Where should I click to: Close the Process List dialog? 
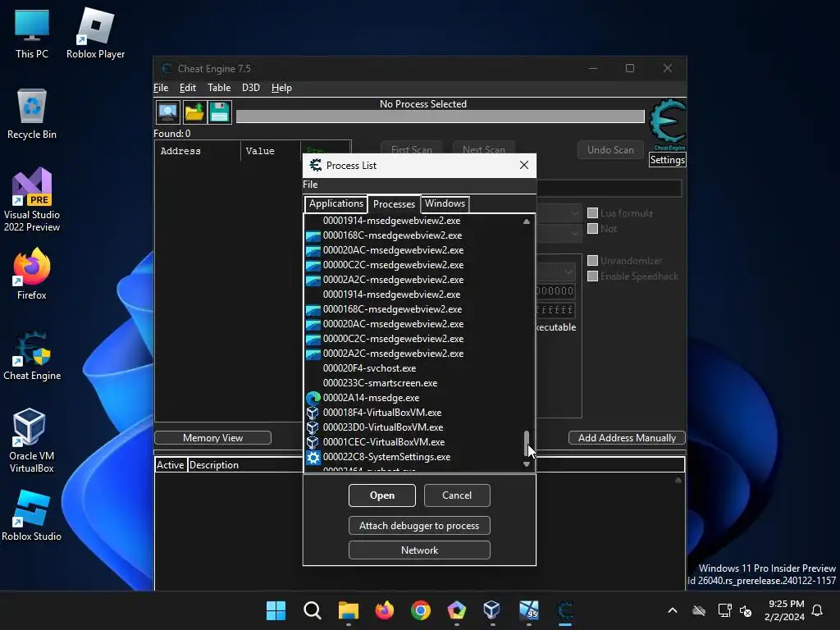pyautogui.click(x=524, y=165)
